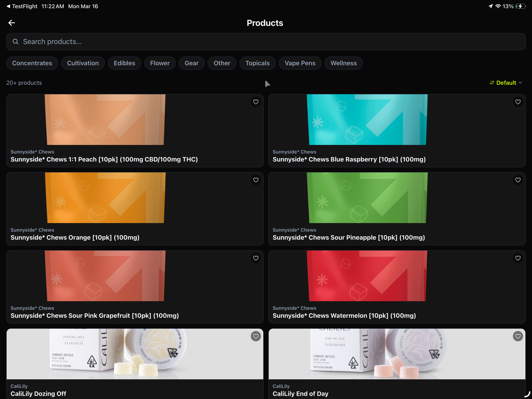Focus the Search products field
Image resolution: width=532 pixels, height=399 pixels.
(266, 42)
